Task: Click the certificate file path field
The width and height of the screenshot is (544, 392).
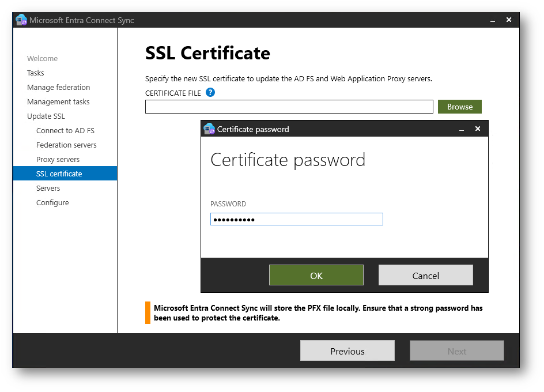Action: point(289,107)
